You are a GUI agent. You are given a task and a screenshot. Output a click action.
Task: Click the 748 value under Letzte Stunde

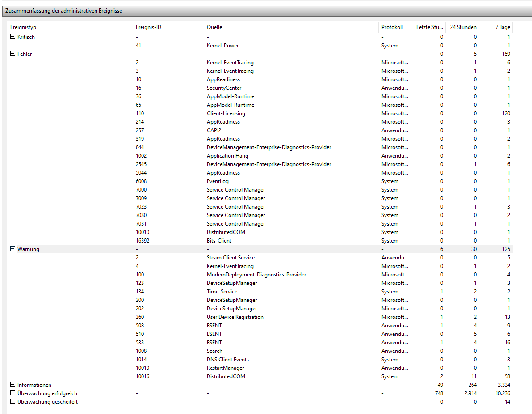point(439,393)
